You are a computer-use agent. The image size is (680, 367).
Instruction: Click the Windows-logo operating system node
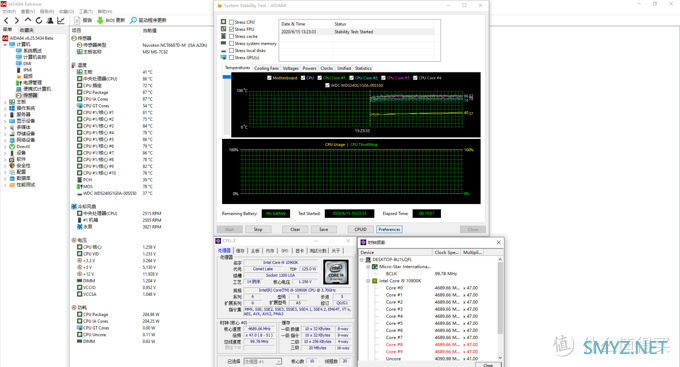click(x=12, y=108)
